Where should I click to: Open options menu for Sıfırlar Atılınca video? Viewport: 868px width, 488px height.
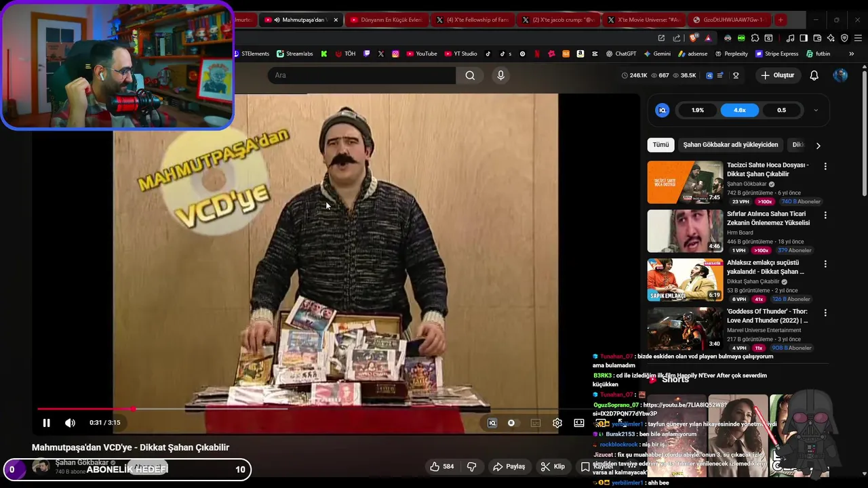(x=825, y=215)
